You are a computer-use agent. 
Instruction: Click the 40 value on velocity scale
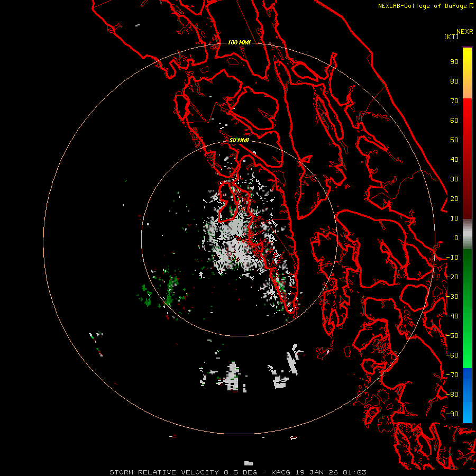454,160
